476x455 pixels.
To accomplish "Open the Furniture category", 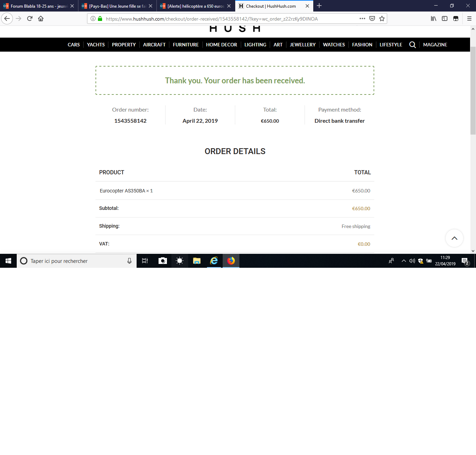I will [x=186, y=45].
